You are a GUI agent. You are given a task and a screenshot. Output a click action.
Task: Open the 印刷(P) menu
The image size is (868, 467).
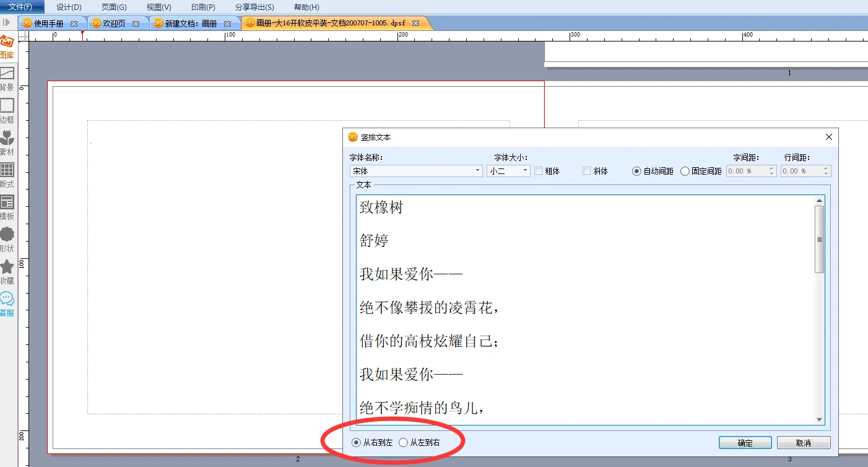(x=203, y=7)
